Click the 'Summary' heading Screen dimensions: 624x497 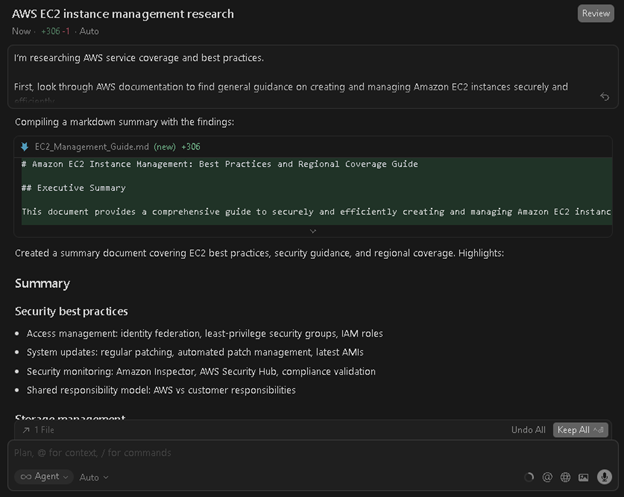pyautogui.click(x=42, y=283)
